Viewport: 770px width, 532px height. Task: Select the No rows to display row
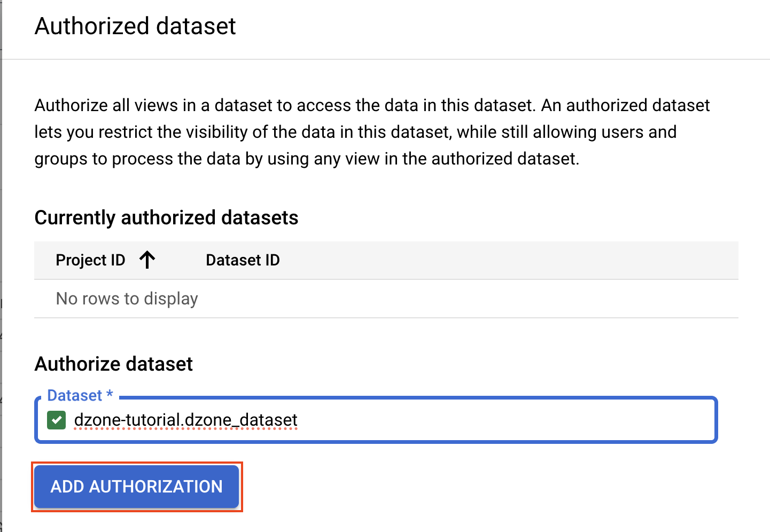[127, 299]
